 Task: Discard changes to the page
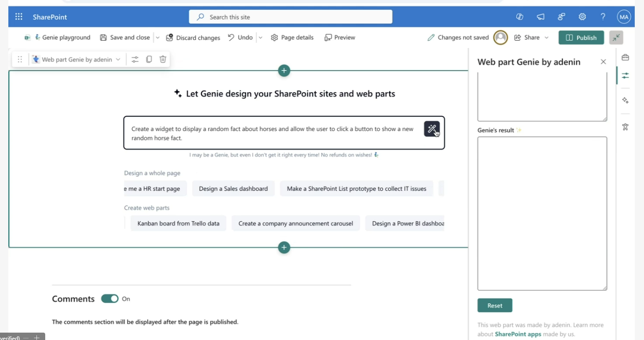(x=193, y=37)
